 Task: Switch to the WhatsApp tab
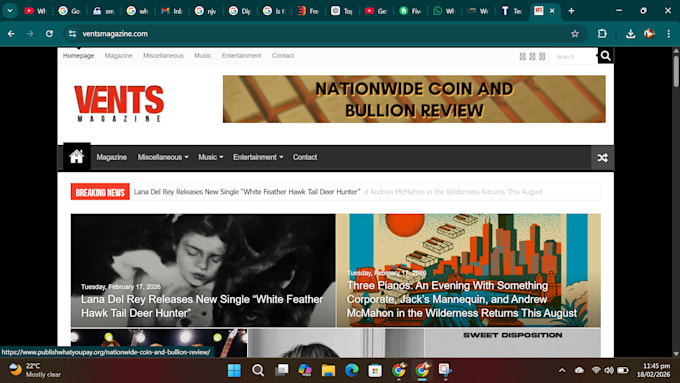click(444, 11)
